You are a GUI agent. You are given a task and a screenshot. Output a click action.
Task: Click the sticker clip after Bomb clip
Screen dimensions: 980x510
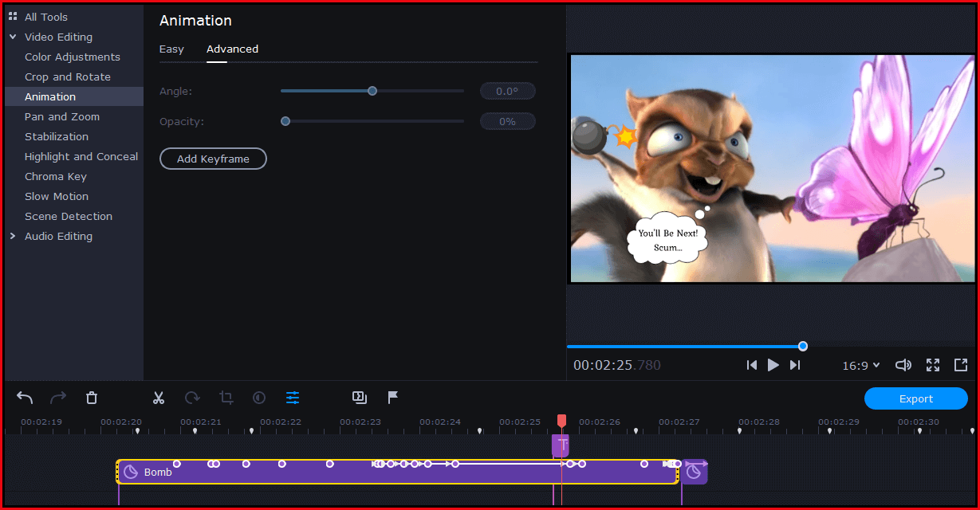[695, 472]
